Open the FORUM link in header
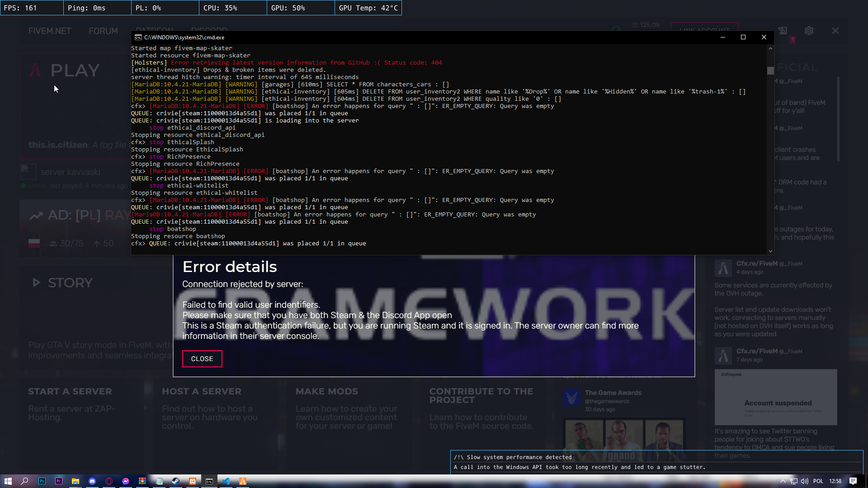 click(x=103, y=31)
